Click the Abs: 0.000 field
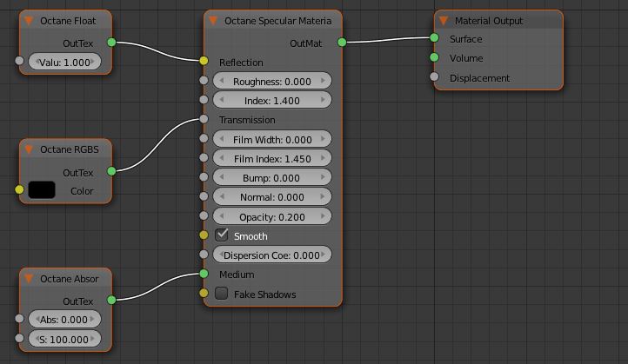This screenshot has width=628, height=364. pos(65,319)
